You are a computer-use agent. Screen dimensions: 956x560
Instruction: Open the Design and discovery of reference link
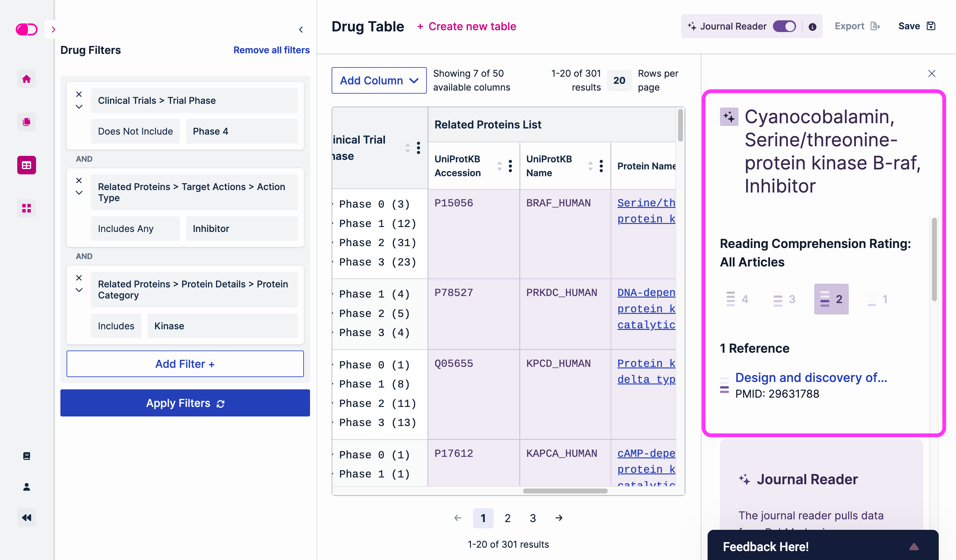point(811,377)
